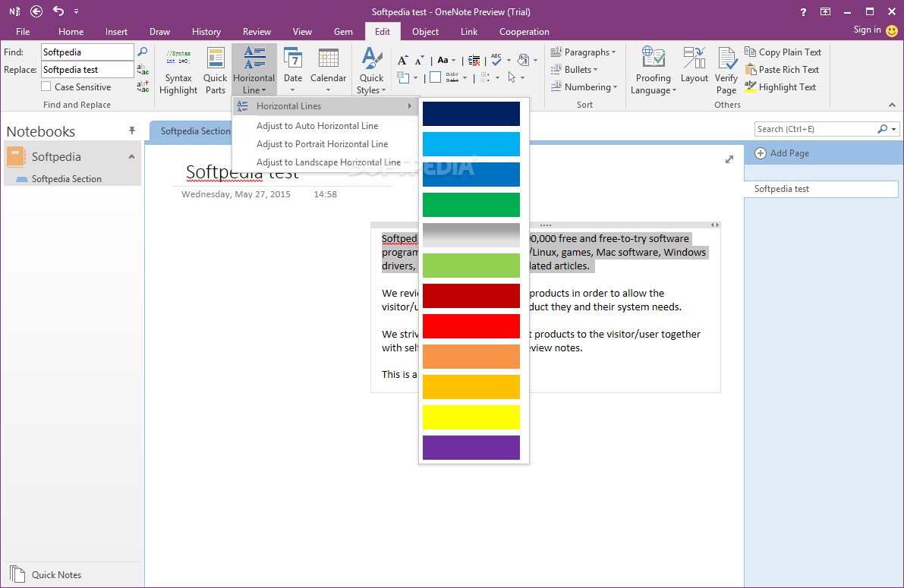The height and width of the screenshot is (588, 904).
Task: Expand the Paragraphs sort dropdown
Action: 613,52
